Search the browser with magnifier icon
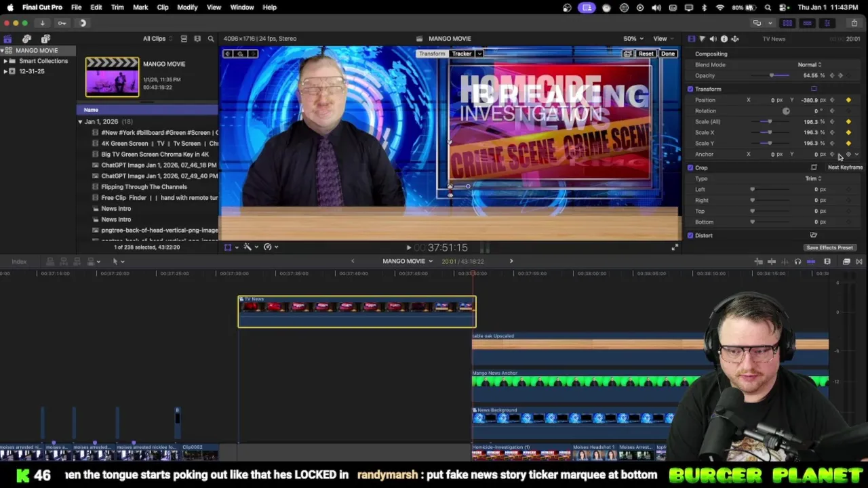The image size is (868, 488). coord(211,39)
